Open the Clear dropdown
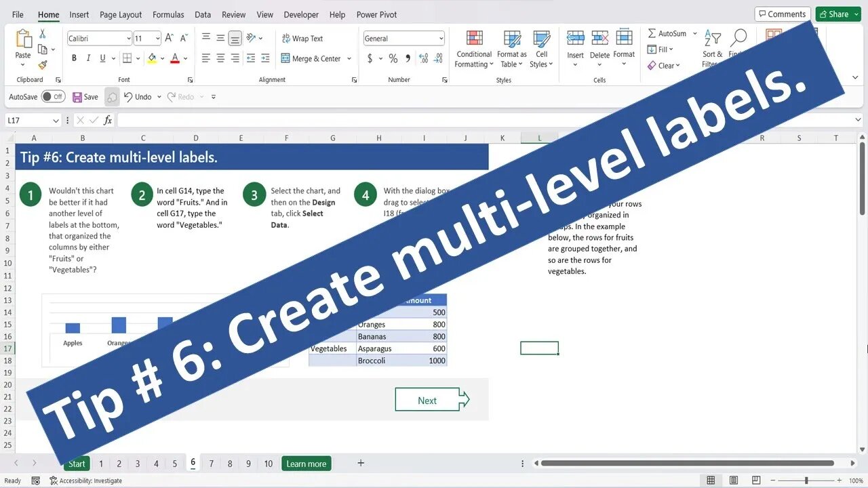The width and height of the screenshot is (868, 488). (x=664, y=66)
